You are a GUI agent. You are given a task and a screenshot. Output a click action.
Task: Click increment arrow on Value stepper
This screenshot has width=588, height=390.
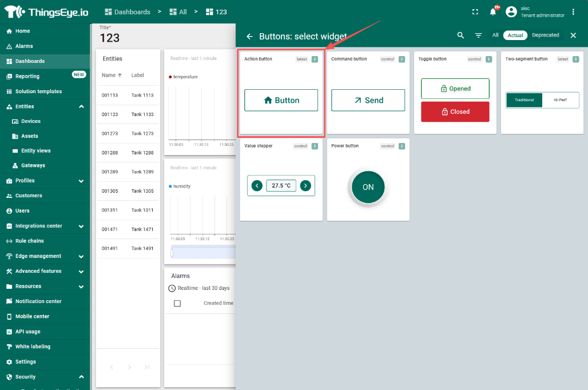(305, 185)
